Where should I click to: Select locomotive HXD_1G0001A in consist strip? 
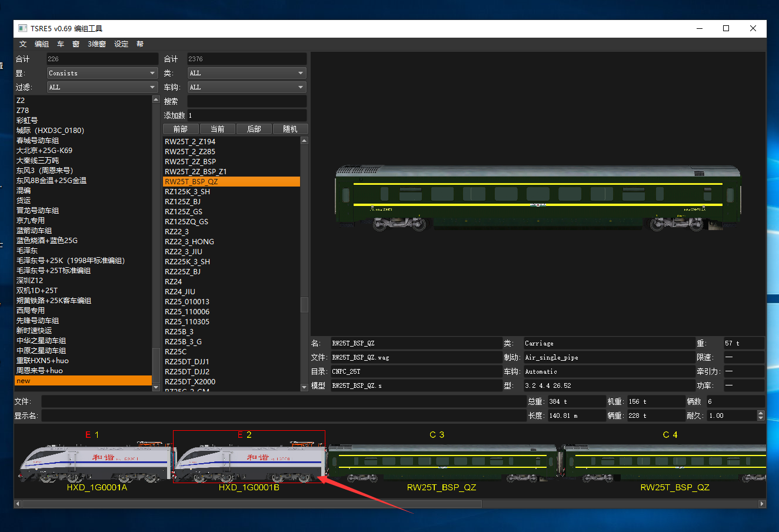click(96, 464)
